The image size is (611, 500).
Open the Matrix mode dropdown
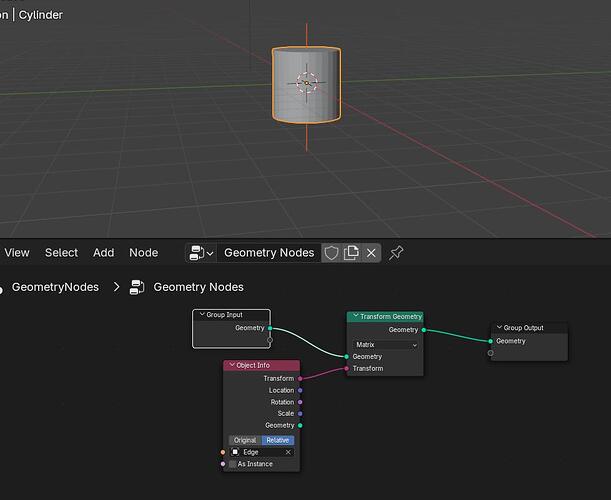[386, 345]
